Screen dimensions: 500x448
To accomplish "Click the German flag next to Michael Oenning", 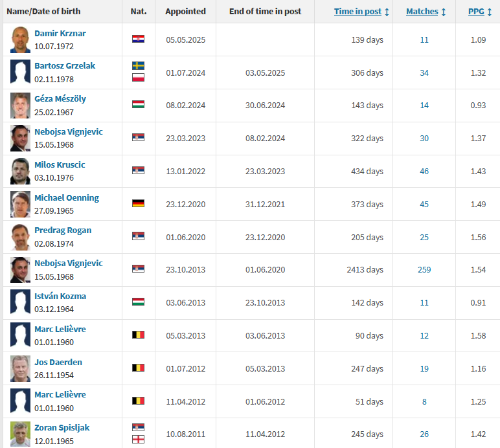I will tap(138, 203).
